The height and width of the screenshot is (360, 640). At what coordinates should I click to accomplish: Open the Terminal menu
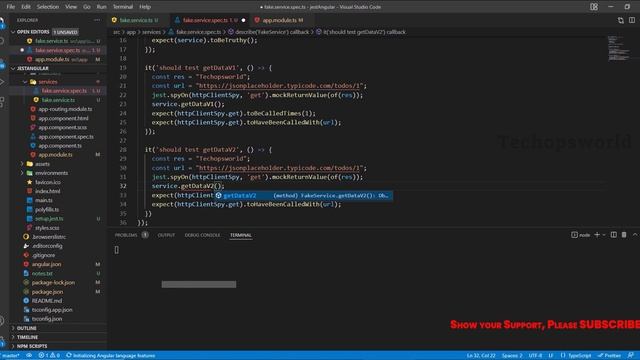point(123,7)
